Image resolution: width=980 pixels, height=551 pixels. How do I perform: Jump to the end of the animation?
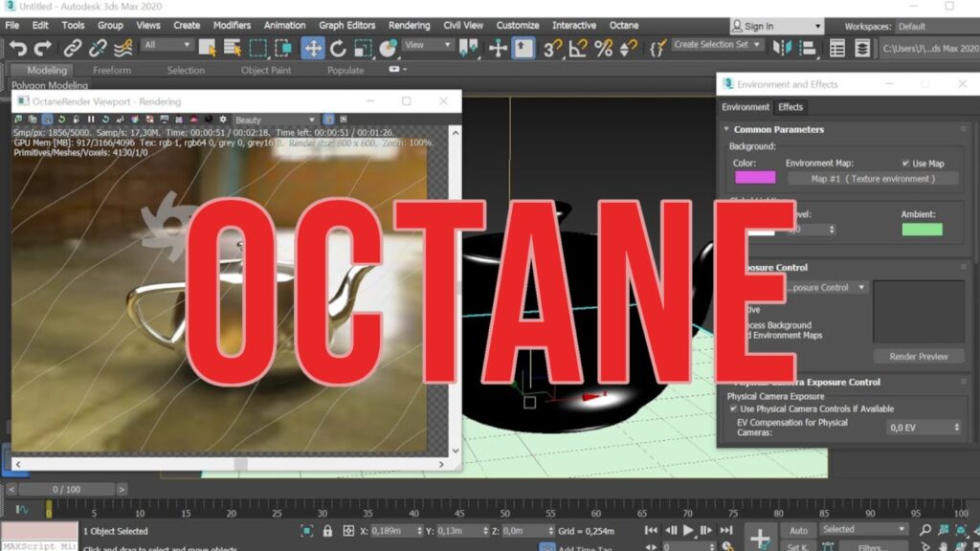coord(725,530)
